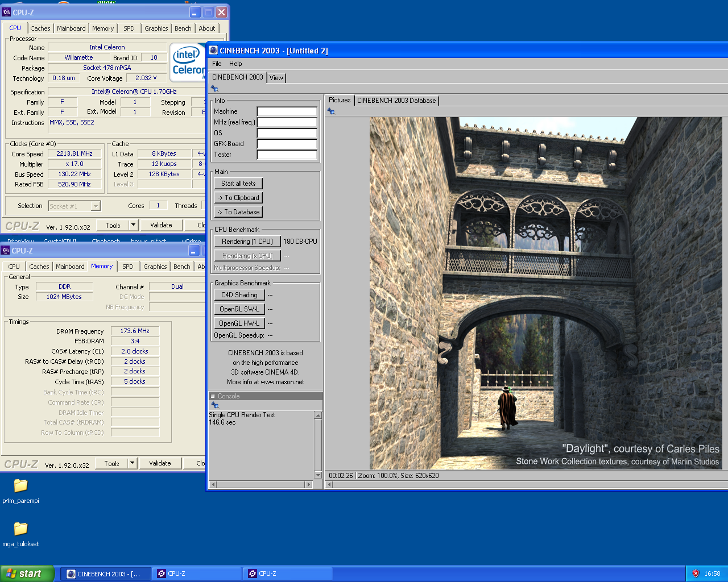728x582 pixels.
Task: Open the Graphics tab in top CPU-Z
Action: coord(156,28)
